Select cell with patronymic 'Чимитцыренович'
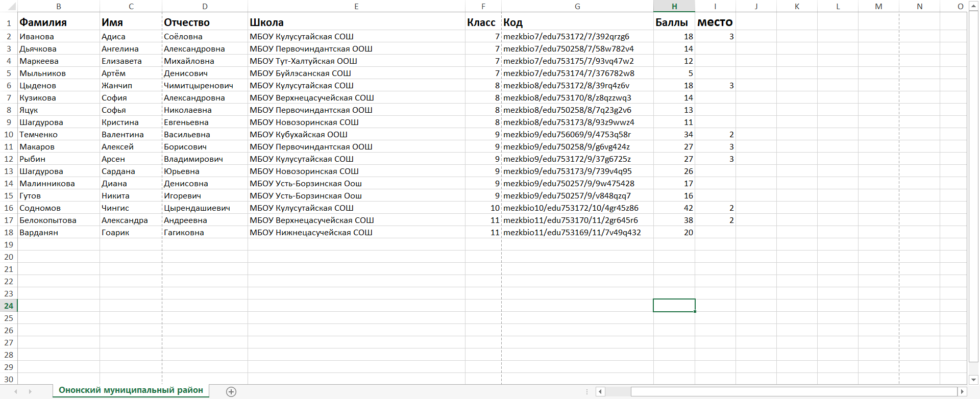Image resolution: width=980 pixels, height=399 pixels. tap(205, 85)
